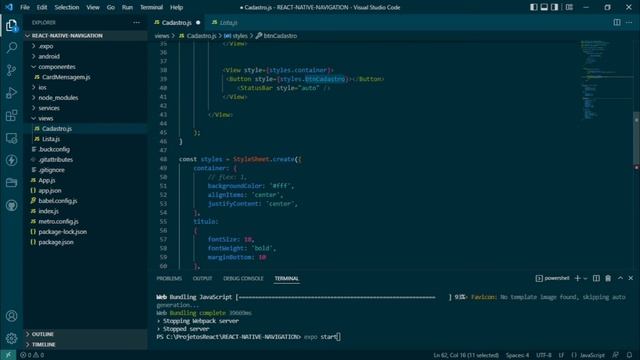The width and height of the screenshot is (640, 360).
Task: Collapse the views folder
Action: 86,118
